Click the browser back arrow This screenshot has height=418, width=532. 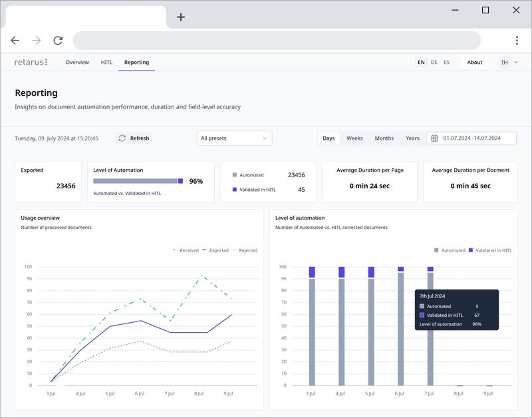coord(15,41)
